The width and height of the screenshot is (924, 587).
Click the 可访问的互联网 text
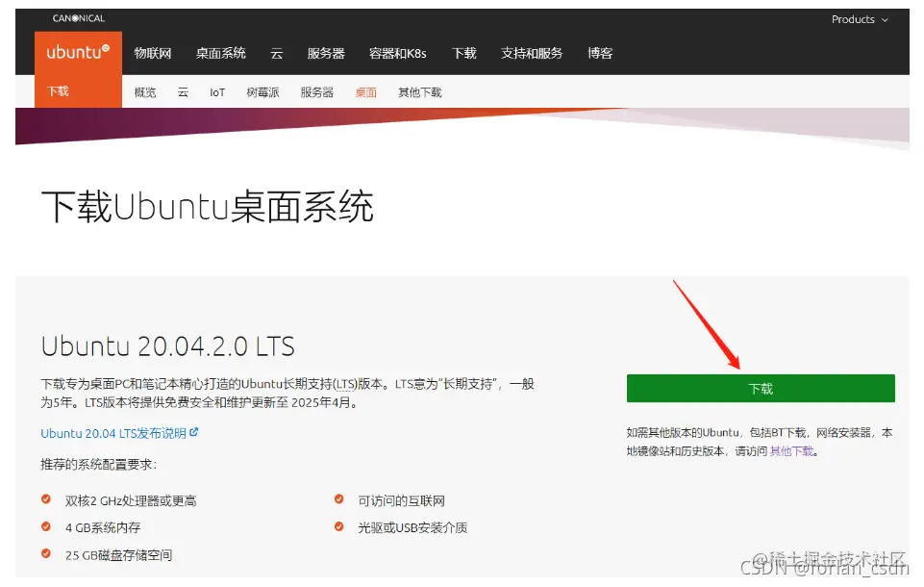[x=401, y=500]
